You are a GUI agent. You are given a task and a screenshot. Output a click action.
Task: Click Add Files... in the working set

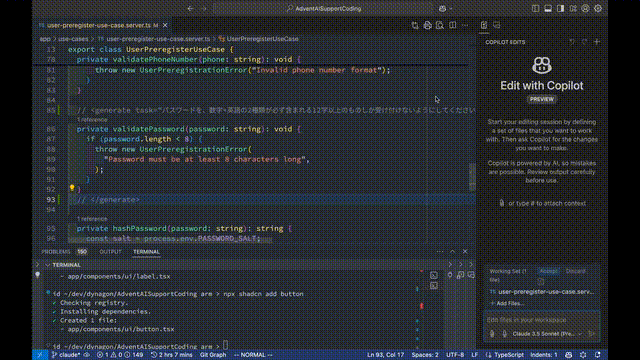click(507, 303)
